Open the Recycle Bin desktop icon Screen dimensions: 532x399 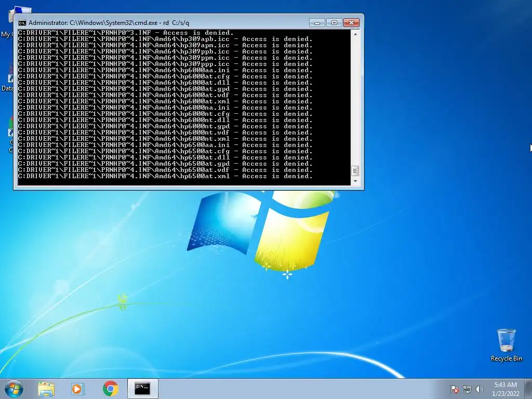point(506,345)
